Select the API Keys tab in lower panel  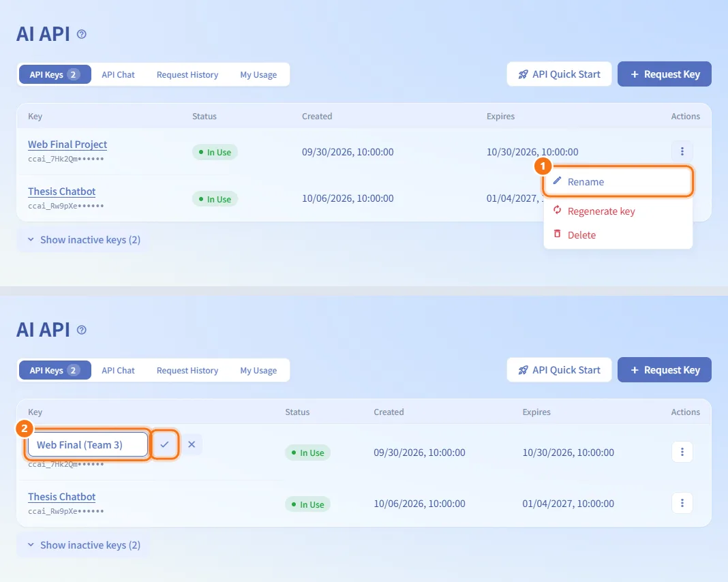55,370
